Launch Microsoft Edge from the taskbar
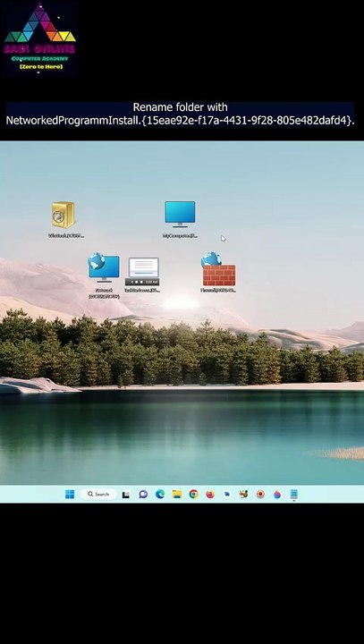 tap(160, 494)
